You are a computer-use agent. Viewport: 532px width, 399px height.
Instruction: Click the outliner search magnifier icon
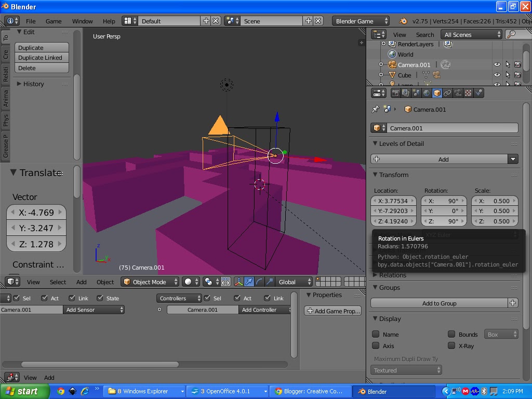[511, 34]
